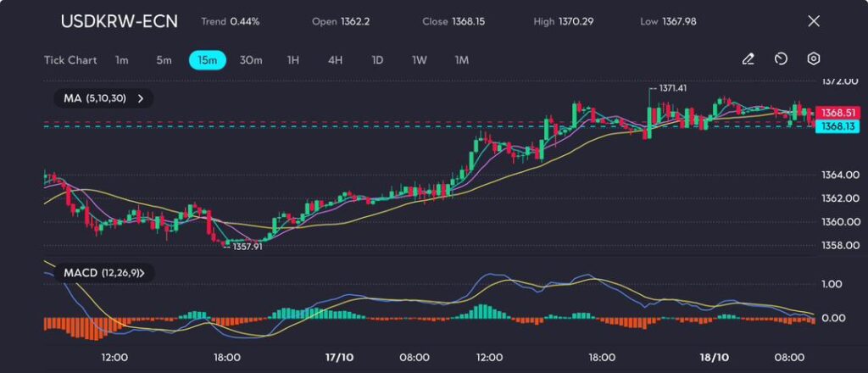Open the hexagon chart settings icon
The image size is (868, 373).
pyautogui.click(x=814, y=59)
